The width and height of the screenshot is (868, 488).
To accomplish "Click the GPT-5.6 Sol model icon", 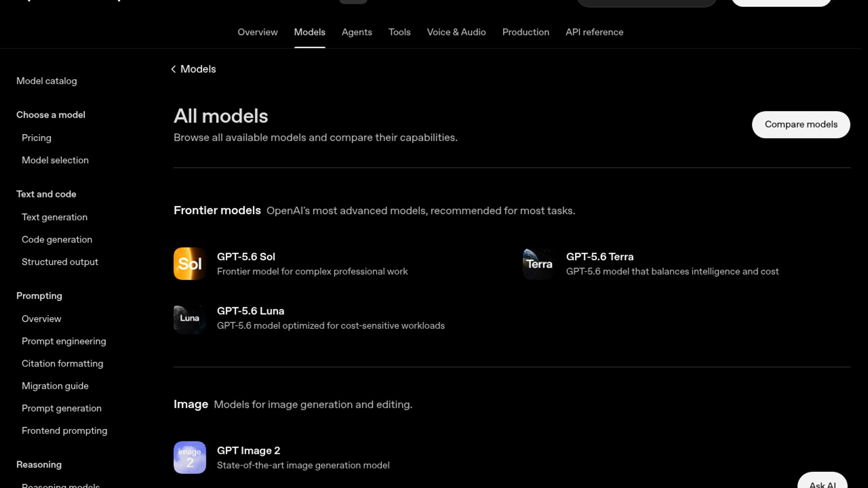I will [190, 263].
